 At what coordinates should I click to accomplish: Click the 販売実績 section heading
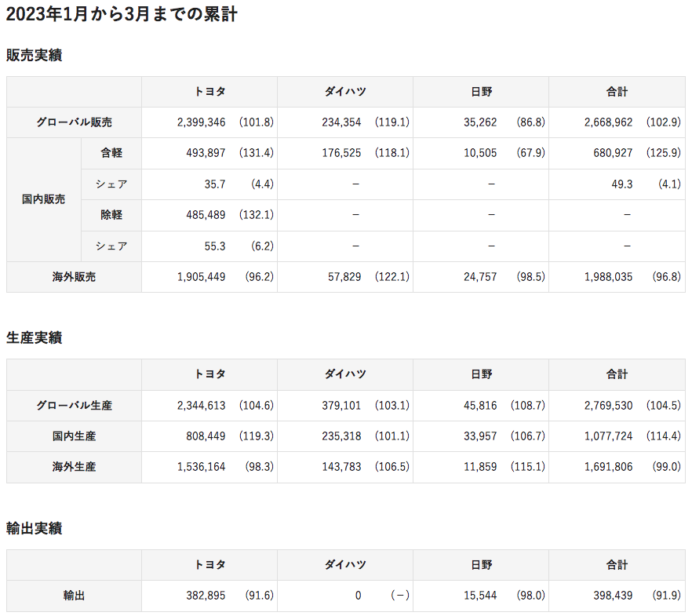coord(34,56)
